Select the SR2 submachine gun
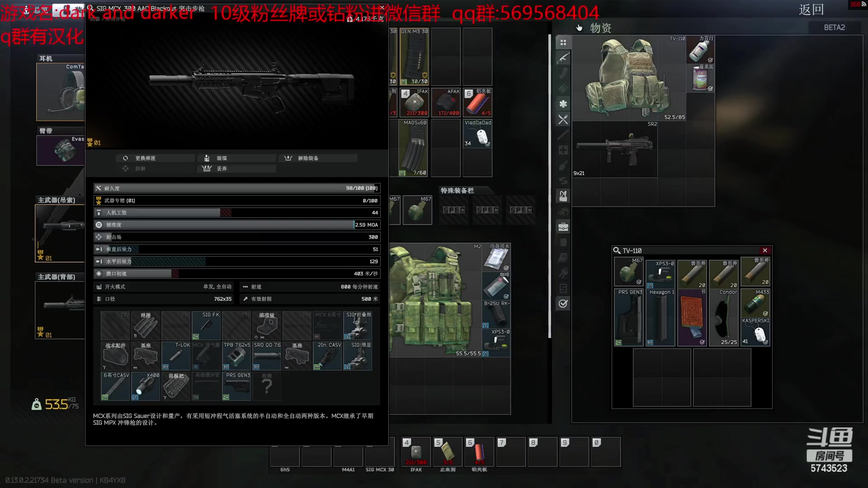Image resolution: width=868 pixels, height=488 pixels. [615, 150]
